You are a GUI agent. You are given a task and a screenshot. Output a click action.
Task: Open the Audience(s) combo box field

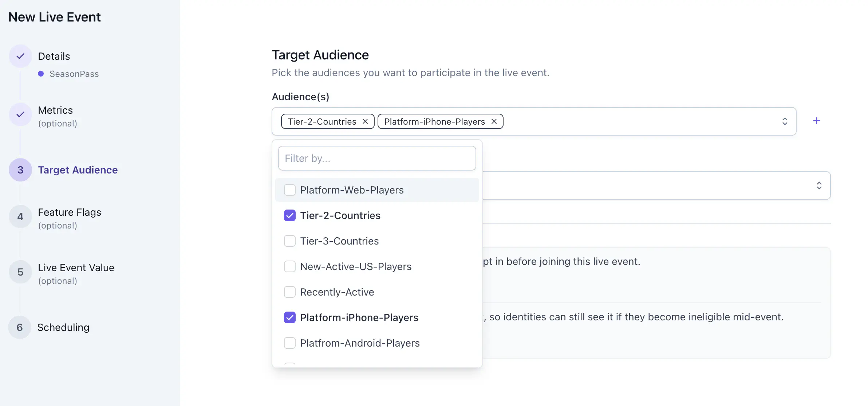619,121
